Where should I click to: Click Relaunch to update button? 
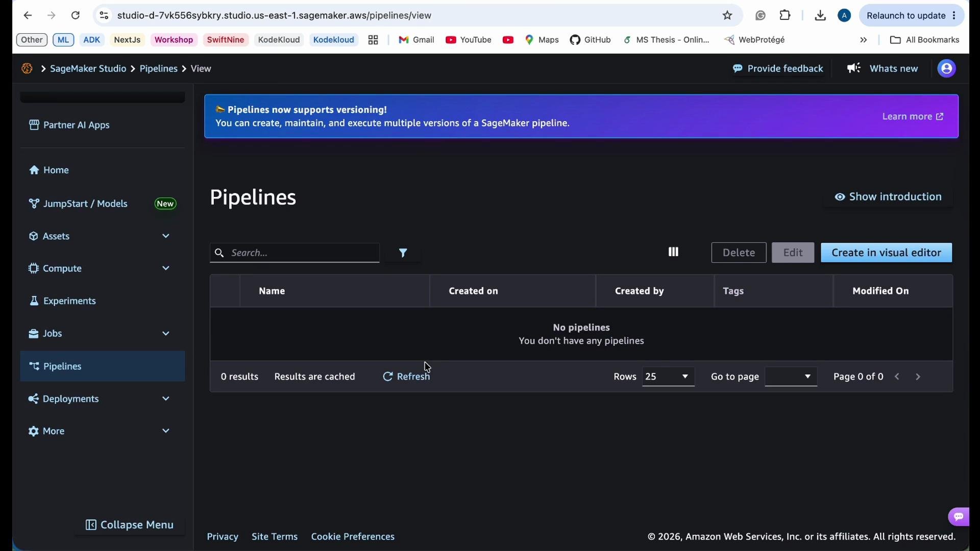tap(912, 16)
